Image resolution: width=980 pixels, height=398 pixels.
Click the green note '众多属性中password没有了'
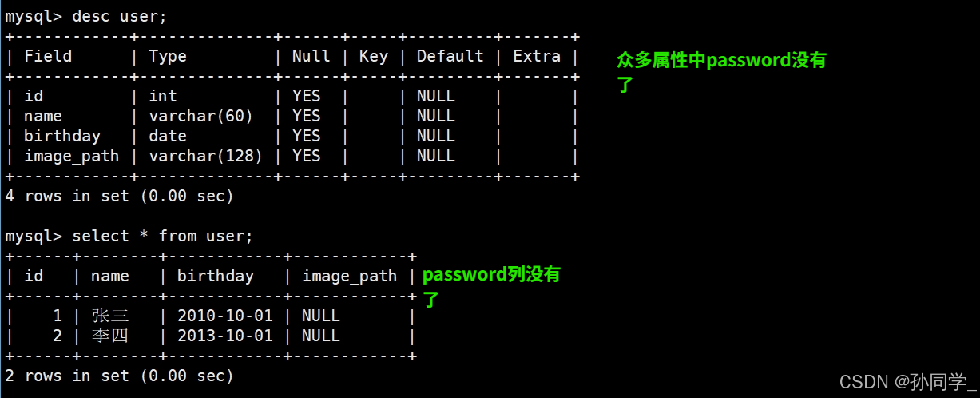[721, 72]
